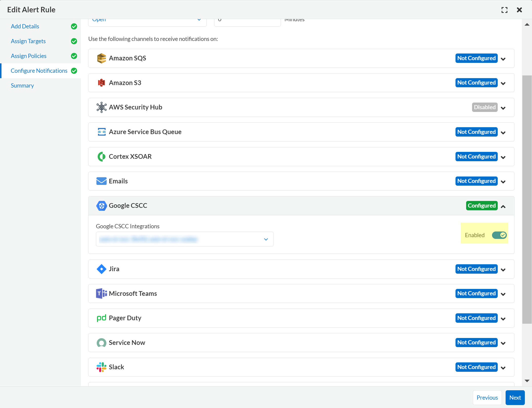532x408 pixels.
Task: Expand the Cortex XSOAR section
Action: point(503,157)
